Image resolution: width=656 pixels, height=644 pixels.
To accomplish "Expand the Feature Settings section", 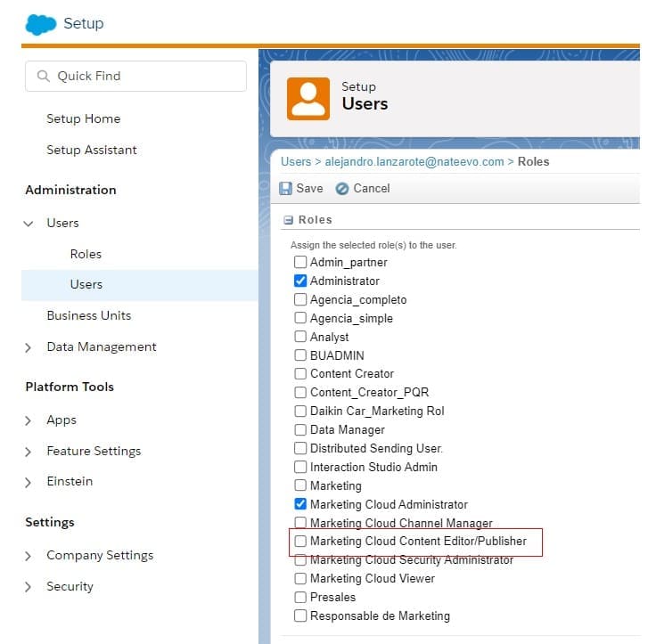I will tap(29, 452).
